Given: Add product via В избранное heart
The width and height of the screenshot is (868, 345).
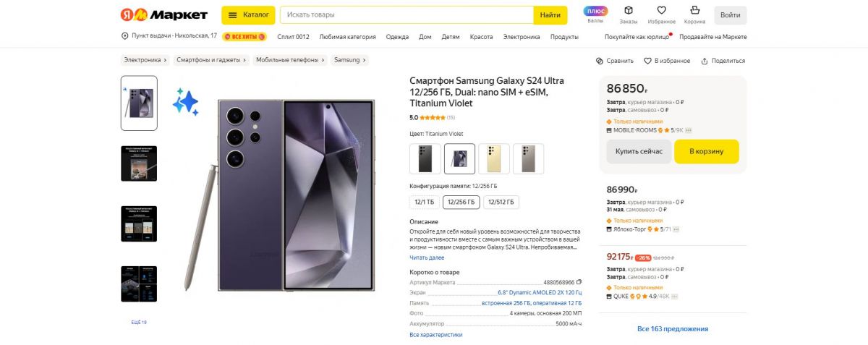Looking at the screenshot, I should click(648, 61).
